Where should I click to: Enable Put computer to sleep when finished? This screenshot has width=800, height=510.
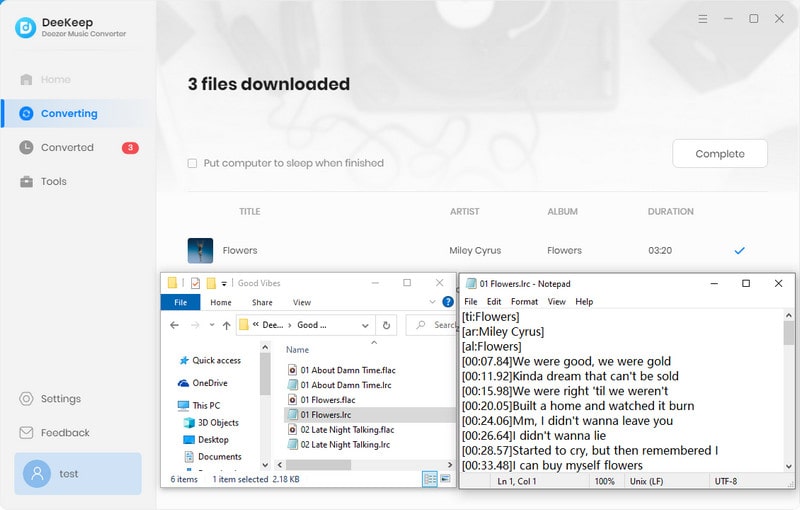[193, 163]
